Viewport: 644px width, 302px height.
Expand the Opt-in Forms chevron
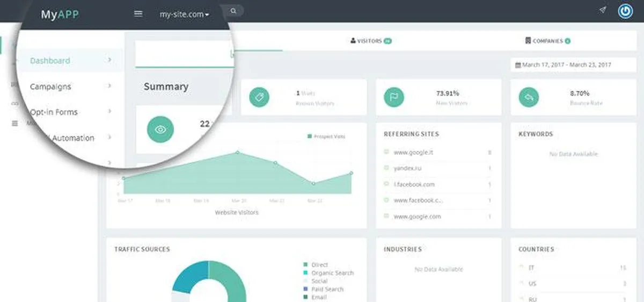109,112
